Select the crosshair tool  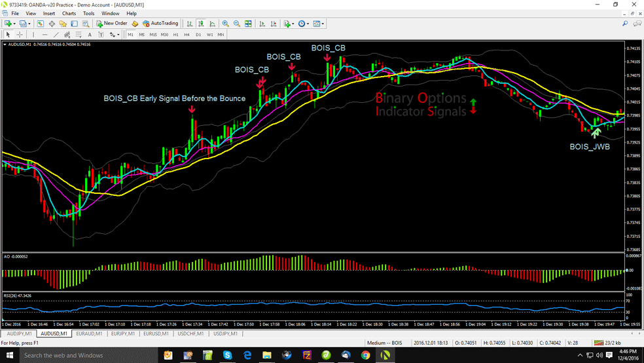(x=20, y=34)
